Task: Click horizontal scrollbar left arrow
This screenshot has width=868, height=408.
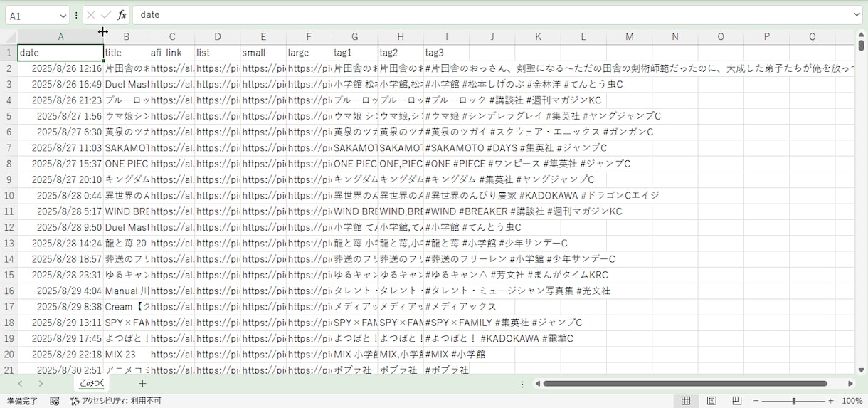Action: (539, 384)
